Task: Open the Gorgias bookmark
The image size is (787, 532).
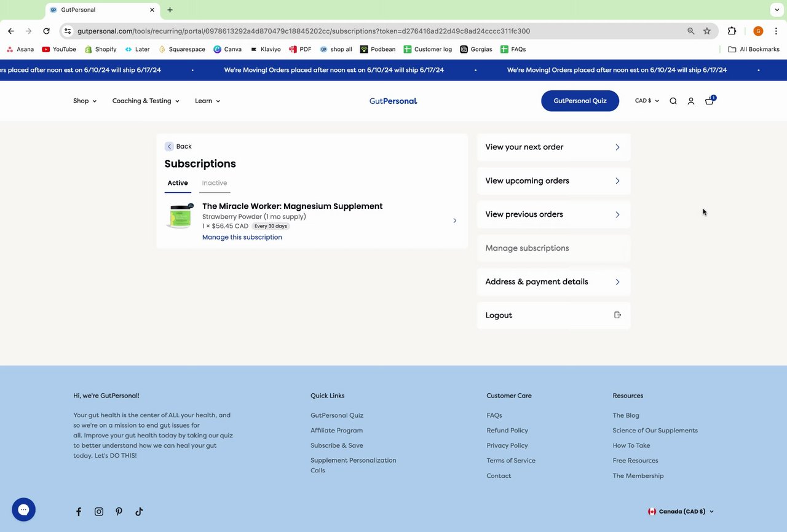Action: coord(476,49)
